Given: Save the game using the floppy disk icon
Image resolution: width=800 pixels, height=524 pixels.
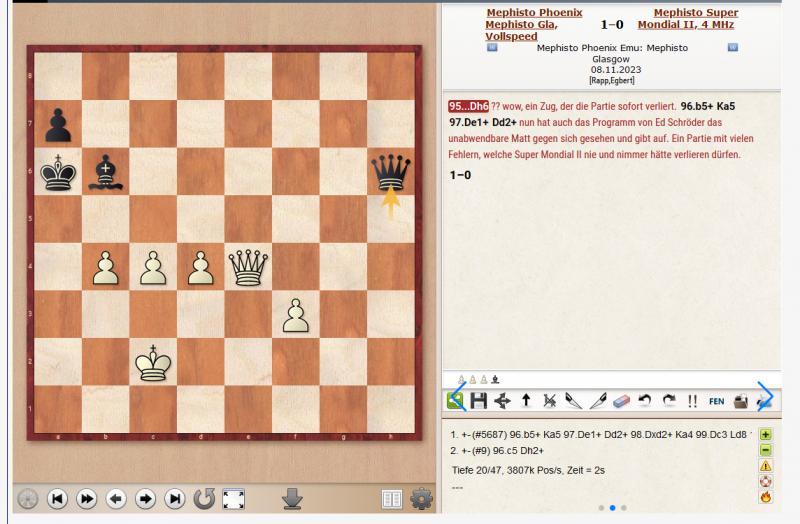Looking at the screenshot, I should point(479,401).
